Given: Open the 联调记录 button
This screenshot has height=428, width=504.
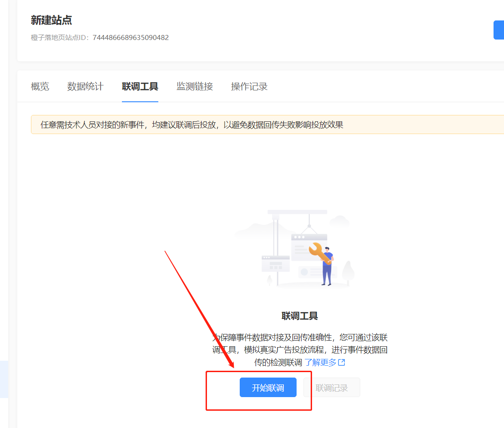Looking at the screenshot, I should [332, 388].
